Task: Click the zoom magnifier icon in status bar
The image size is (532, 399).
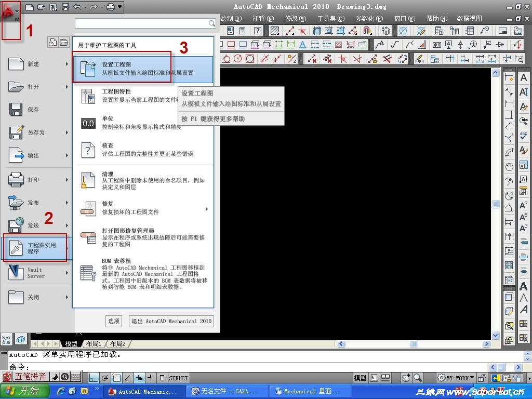Action: coord(418,378)
